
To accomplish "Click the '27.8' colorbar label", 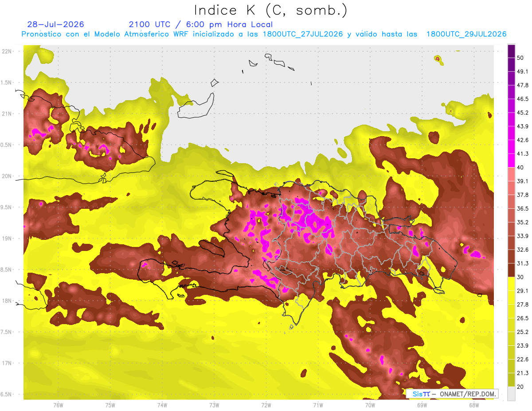I will click(x=523, y=304).
